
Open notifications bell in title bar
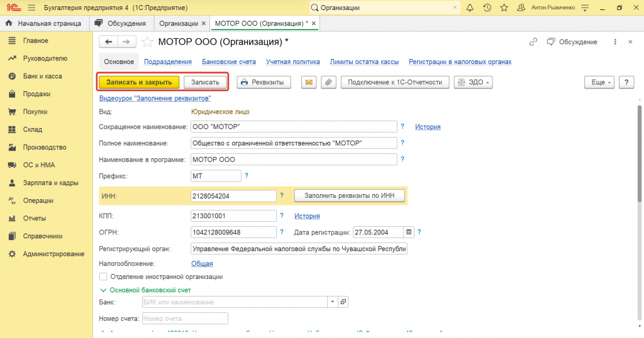click(470, 8)
